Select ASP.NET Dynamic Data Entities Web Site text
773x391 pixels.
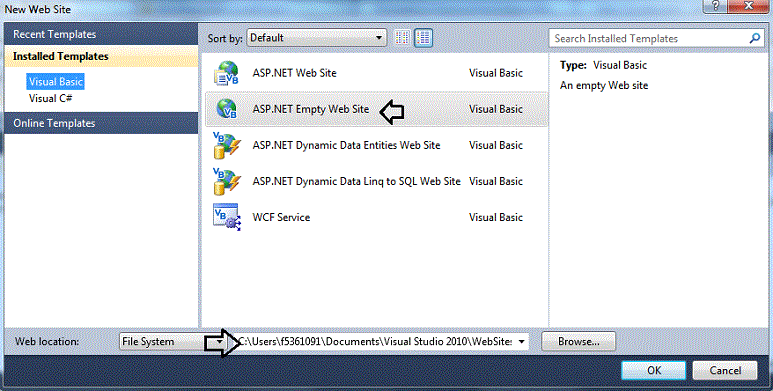pos(346,145)
